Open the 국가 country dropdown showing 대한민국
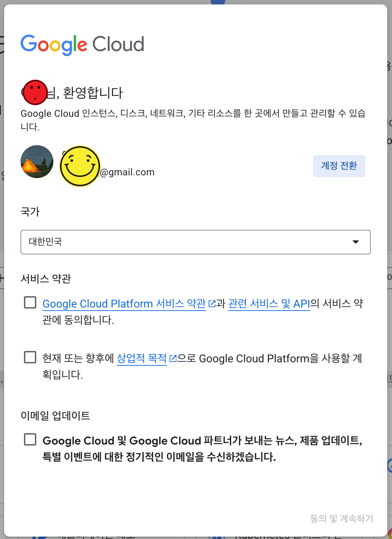Screen dimensions: 392x539 point(196,242)
